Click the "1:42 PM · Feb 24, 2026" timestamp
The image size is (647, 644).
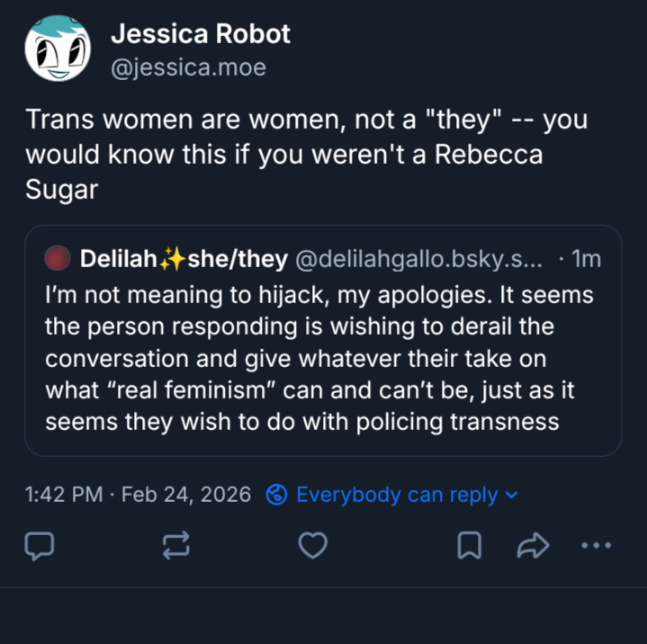138,495
